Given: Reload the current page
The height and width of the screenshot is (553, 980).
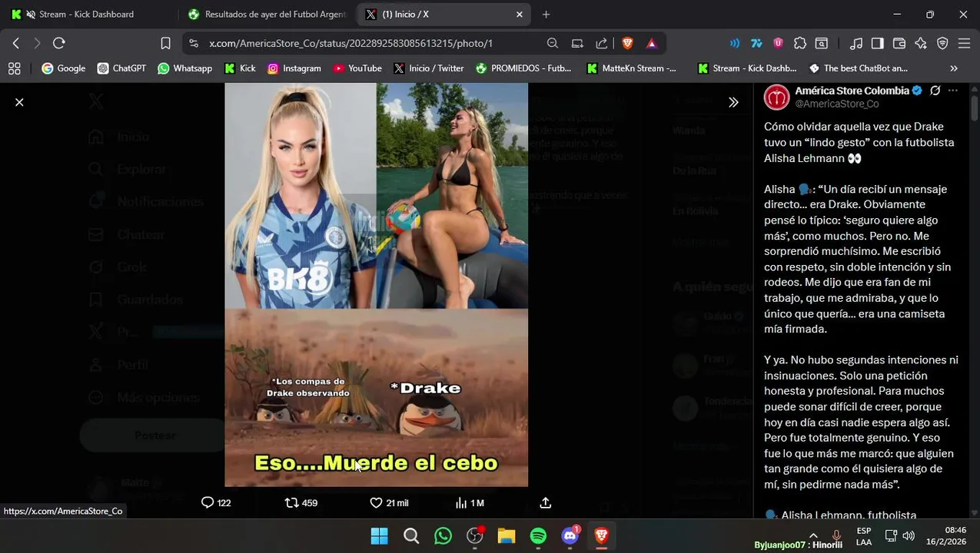Looking at the screenshot, I should (x=59, y=43).
